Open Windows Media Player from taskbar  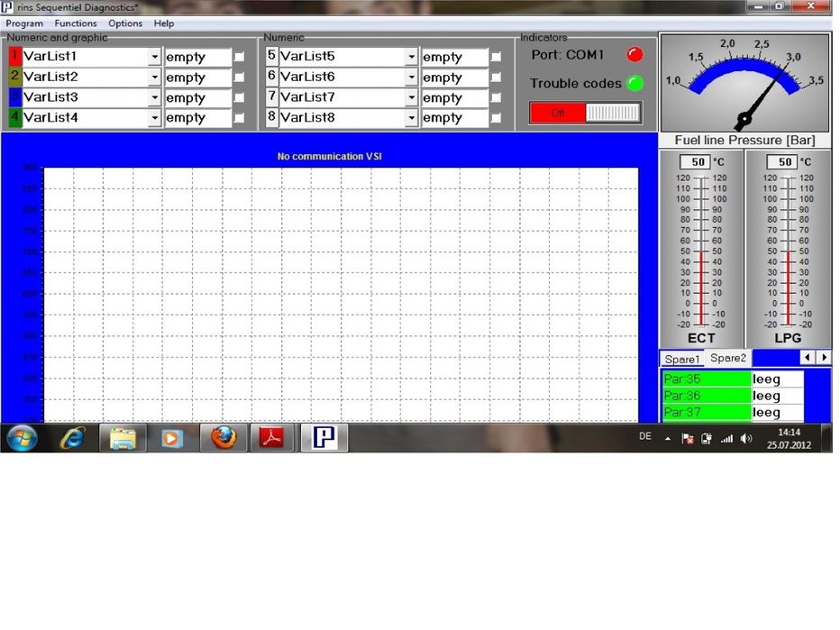(x=172, y=438)
